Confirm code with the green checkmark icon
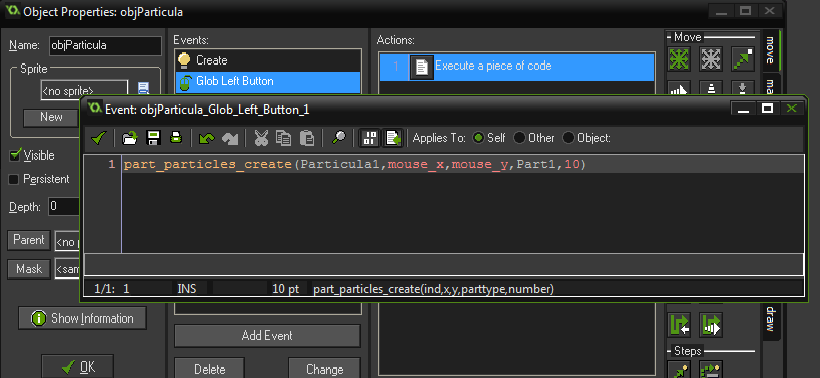 [99, 138]
